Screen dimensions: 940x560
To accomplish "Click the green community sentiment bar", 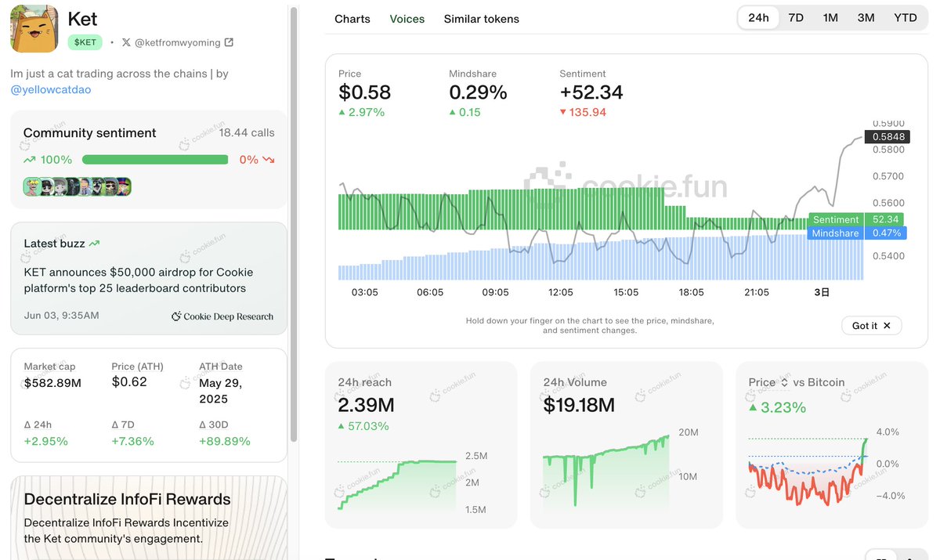I will 155,160.
